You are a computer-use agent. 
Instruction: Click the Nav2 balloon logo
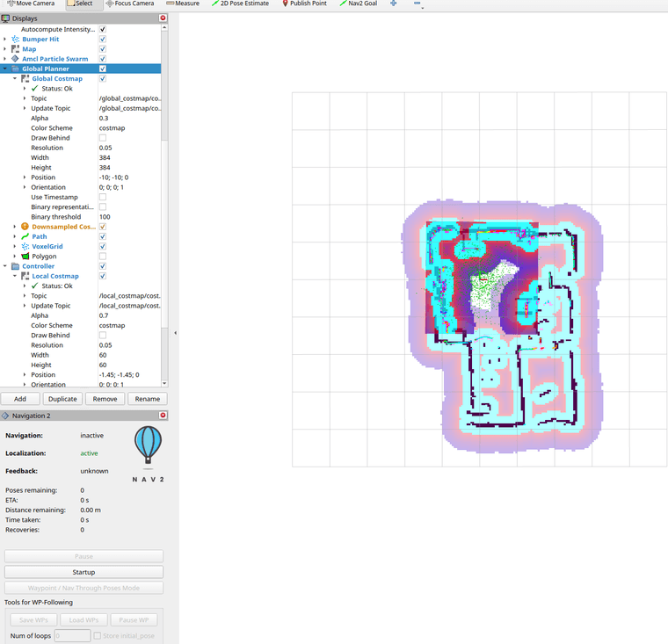coord(148,445)
